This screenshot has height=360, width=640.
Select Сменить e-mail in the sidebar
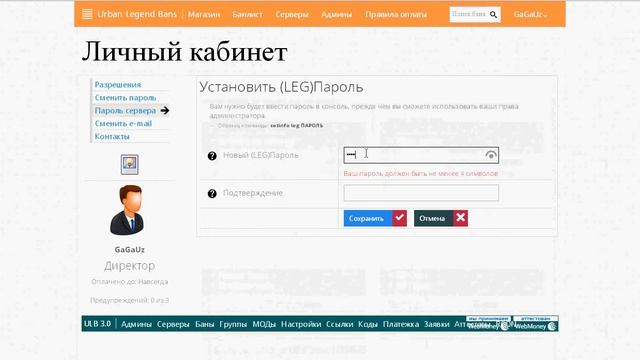click(x=123, y=123)
